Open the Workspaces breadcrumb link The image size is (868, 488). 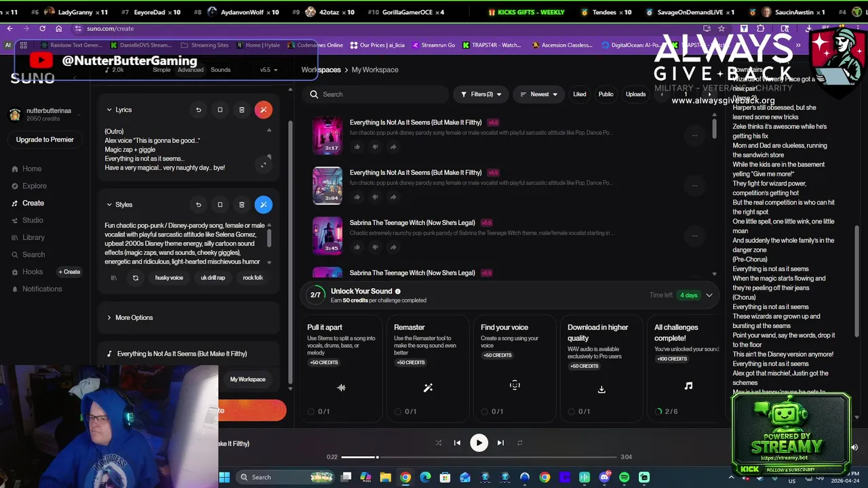(x=321, y=70)
